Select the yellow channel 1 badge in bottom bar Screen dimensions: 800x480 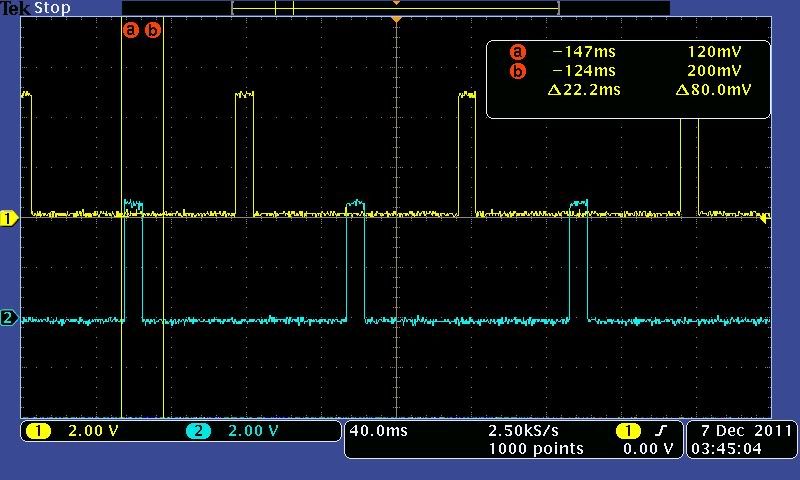[x=39, y=431]
